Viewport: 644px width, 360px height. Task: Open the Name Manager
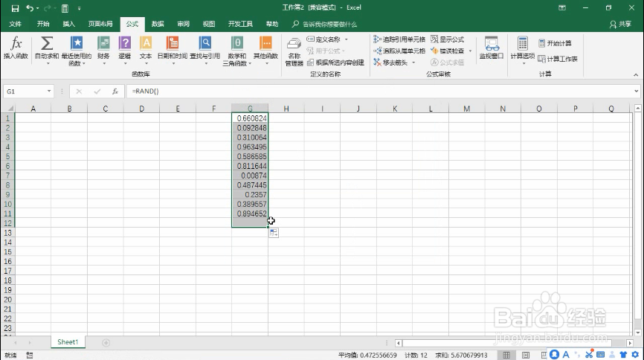tap(294, 51)
